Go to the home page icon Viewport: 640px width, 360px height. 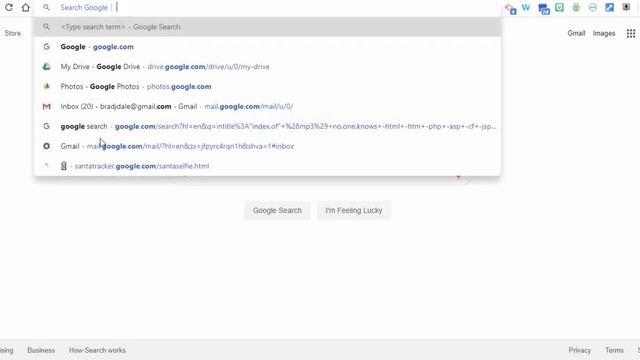click(25, 7)
